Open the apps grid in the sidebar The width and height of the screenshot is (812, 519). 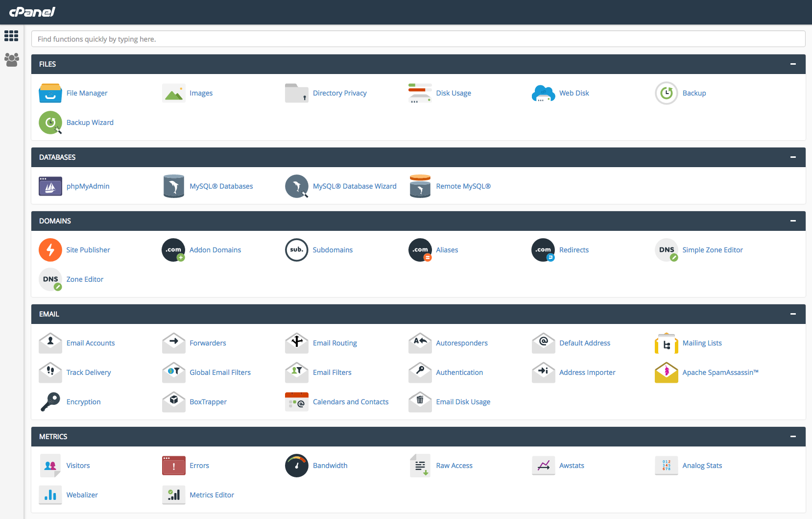(x=11, y=36)
